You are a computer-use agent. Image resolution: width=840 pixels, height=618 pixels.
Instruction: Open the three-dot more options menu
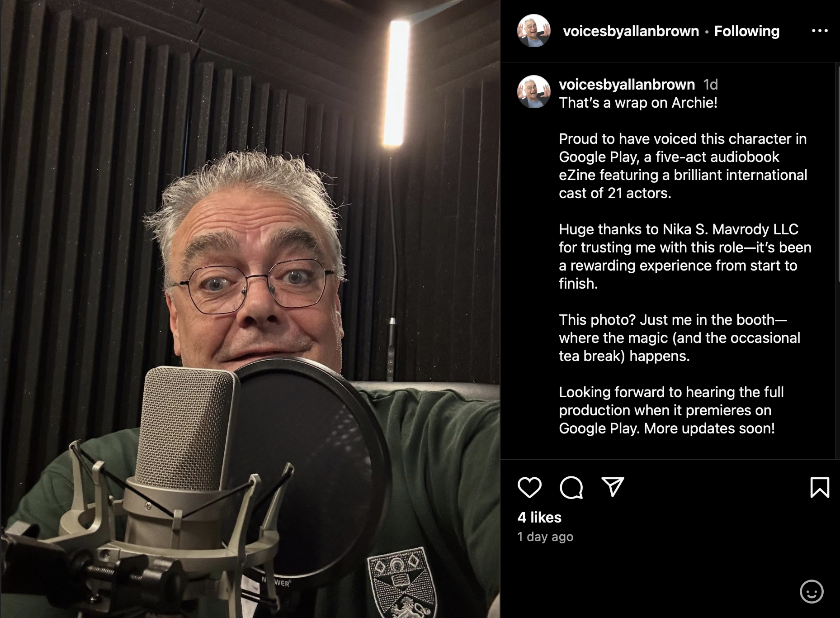[820, 31]
